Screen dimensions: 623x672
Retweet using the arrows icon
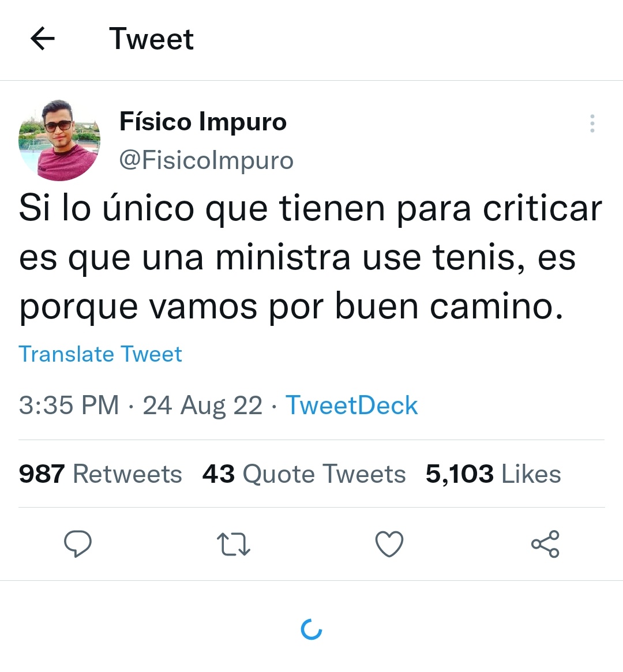coord(234,544)
